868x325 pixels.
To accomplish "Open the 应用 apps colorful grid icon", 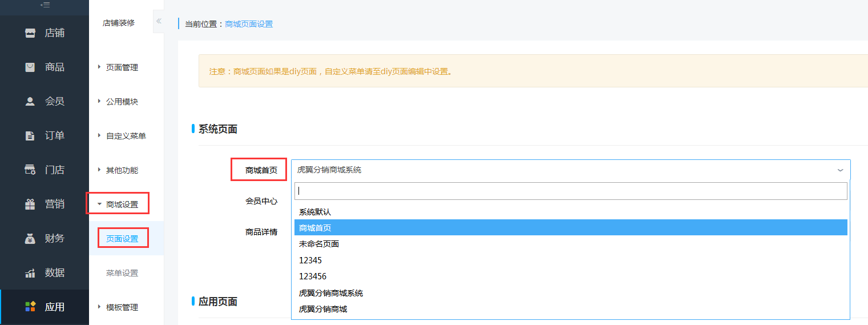I will click(30, 307).
